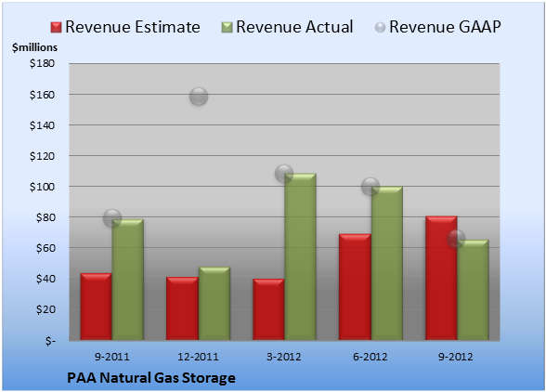546x392 pixels.
Task: Select the red estimate bar for 6-2012
Action: tap(355, 287)
